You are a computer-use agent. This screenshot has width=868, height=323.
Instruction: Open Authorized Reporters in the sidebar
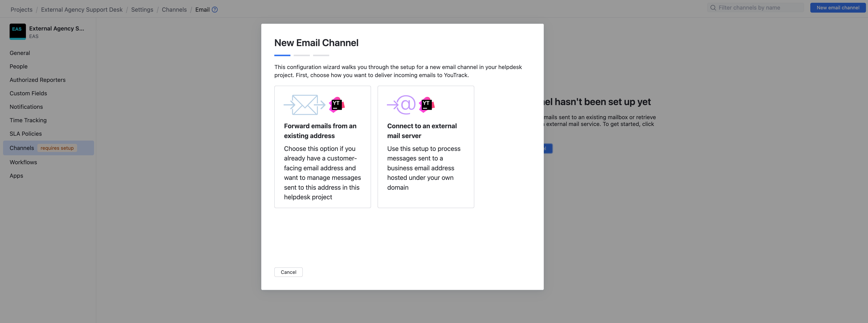tap(38, 80)
